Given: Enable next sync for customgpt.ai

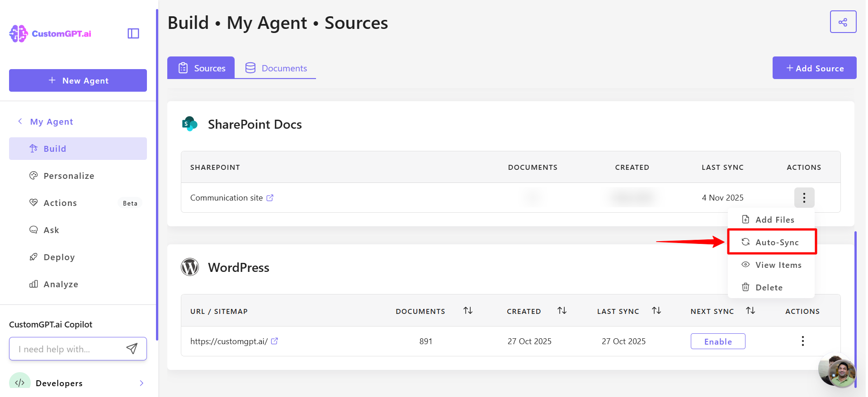Looking at the screenshot, I should (718, 341).
